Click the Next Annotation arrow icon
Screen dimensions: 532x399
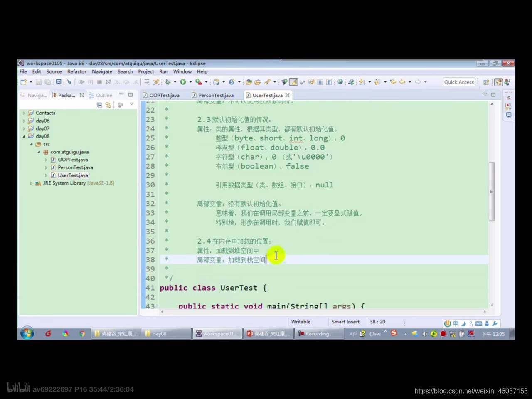361,82
